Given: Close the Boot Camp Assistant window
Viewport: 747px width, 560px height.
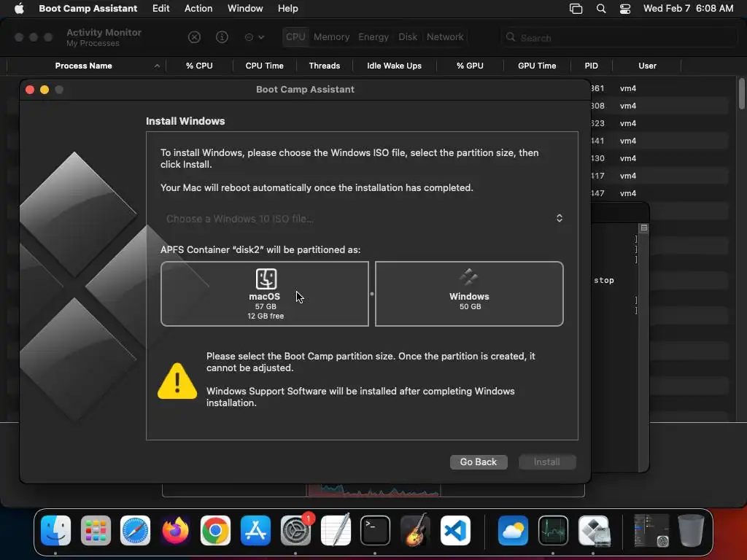Looking at the screenshot, I should pos(30,90).
